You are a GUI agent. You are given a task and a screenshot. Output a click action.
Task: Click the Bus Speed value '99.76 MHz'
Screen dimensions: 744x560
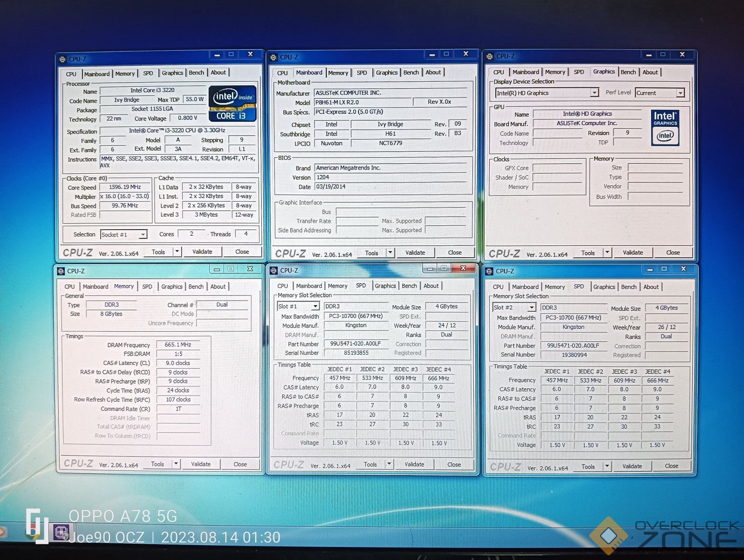[125, 206]
